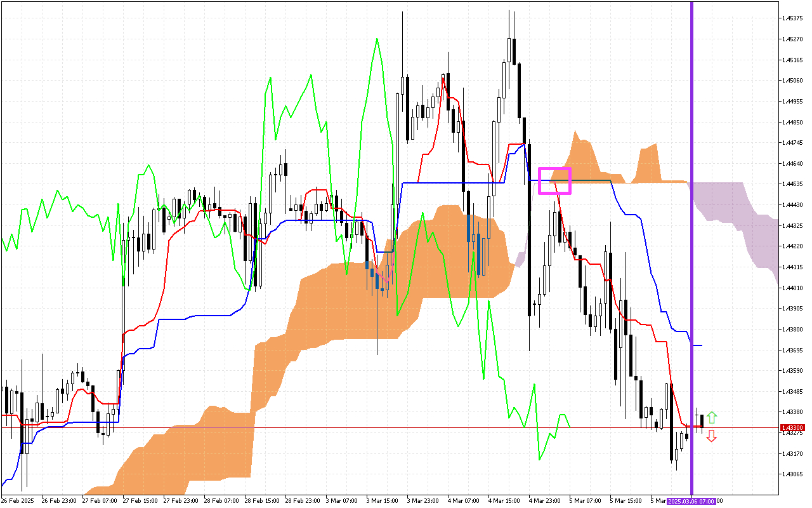The image size is (812, 508).
Task: Click the highlighted 2025.03.06 07:00 date label
Action: tap(691, 501)
